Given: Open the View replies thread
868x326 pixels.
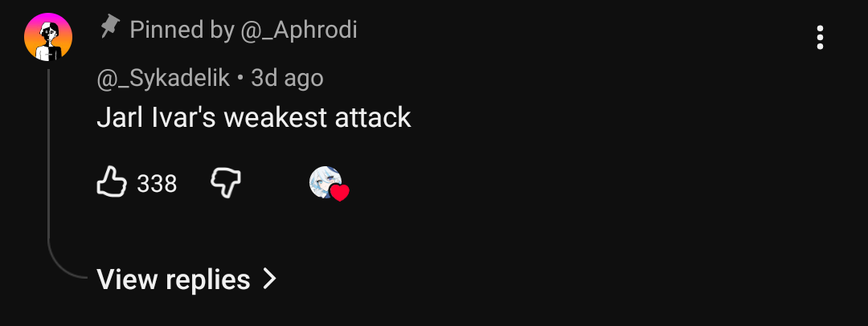Looking at the screenshot, I should 186,279.
